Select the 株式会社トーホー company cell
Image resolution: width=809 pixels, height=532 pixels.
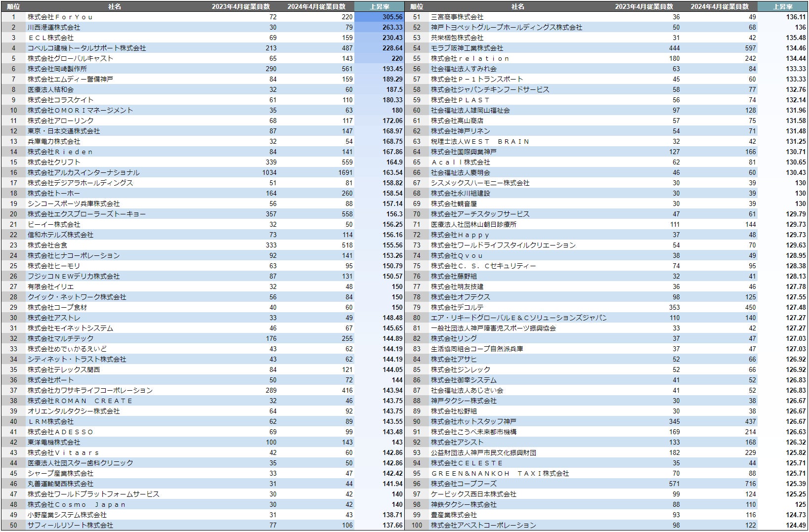tap(54, 193)
